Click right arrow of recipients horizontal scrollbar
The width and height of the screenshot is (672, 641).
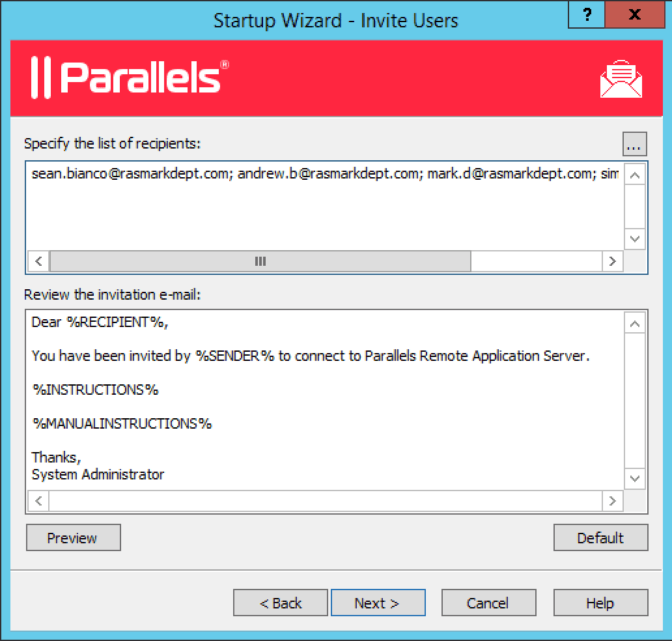[x=612, y=261]
